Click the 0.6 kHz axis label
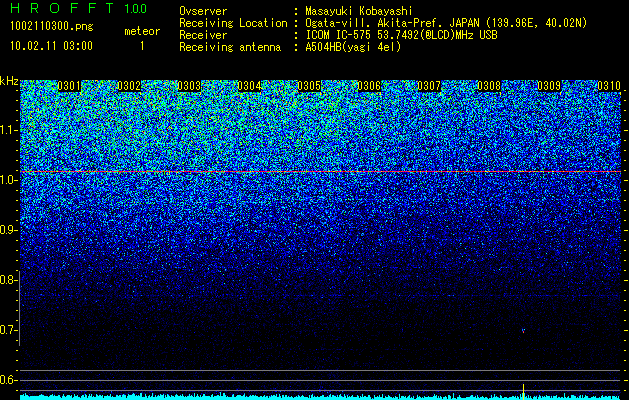The image size is (629, 400). [8, 380]
